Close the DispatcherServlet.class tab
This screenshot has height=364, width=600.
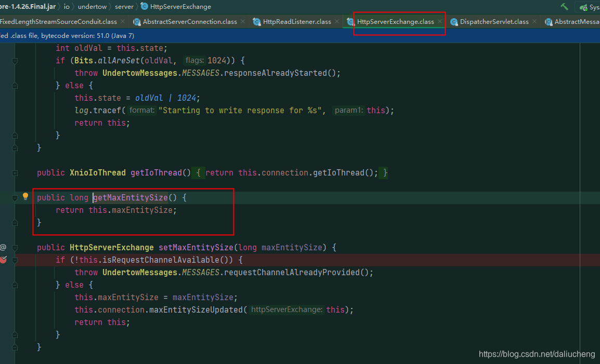click(534, 21)
